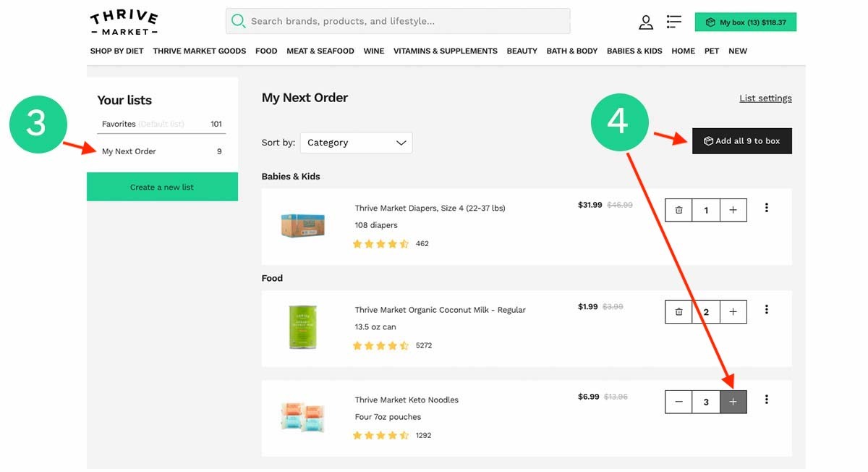Open Bath & Body menu
868x472 pixels.
(x=572, y=51)
